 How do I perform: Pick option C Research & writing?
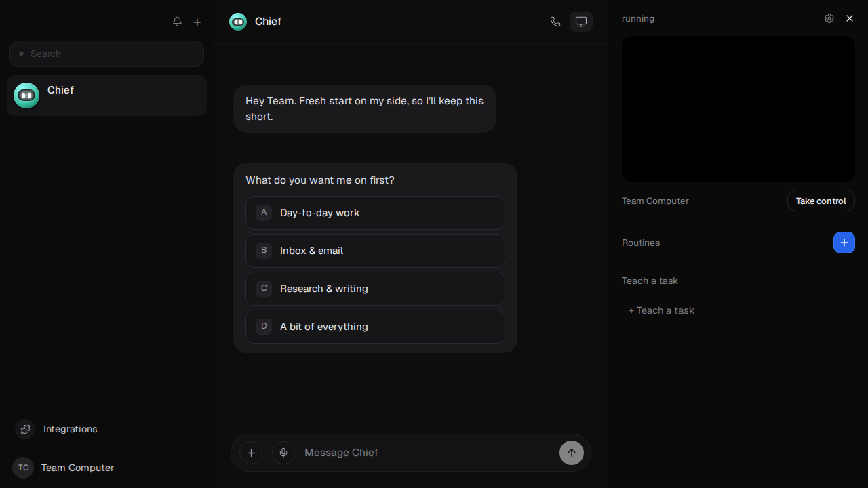(375, 289)
